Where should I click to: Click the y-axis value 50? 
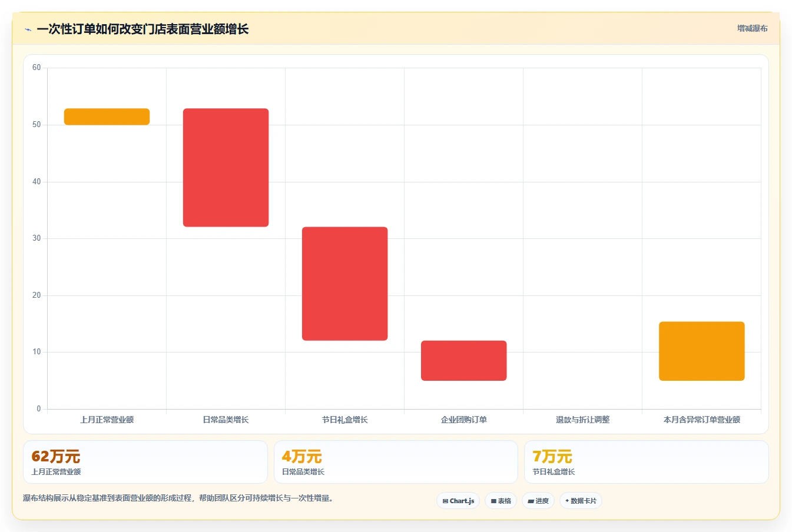point(37,125)
